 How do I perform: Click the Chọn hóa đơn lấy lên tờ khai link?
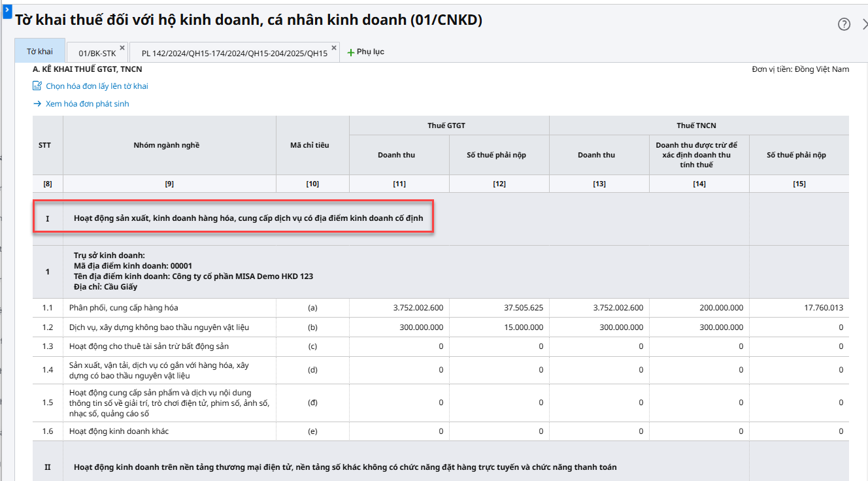pos(97,86)
